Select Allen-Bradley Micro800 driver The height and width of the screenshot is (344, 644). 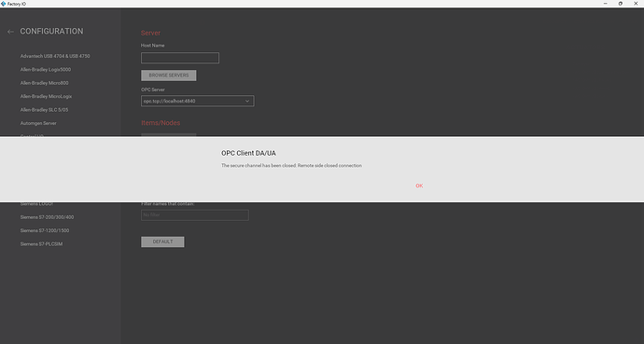[x=45, y=83]
